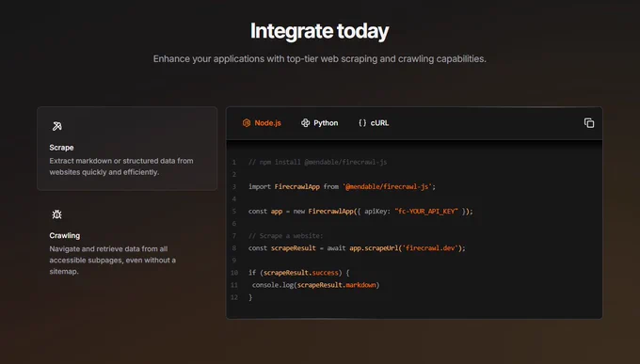Click line number 12 in code gutter

(x=234, y=297)
